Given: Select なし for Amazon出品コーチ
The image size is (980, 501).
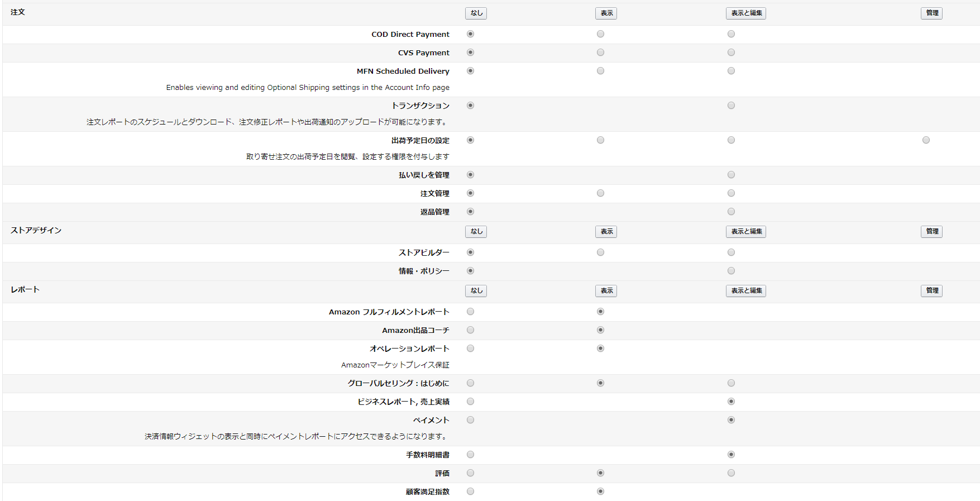Looking at the screenshot, I should 470,330.
